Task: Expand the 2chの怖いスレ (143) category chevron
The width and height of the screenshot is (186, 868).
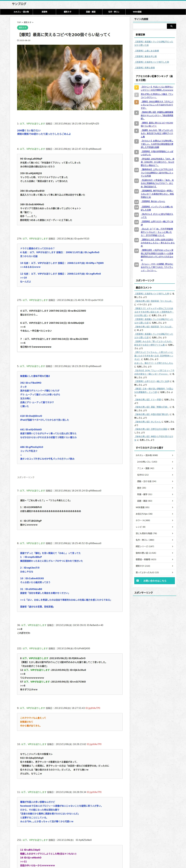Action: 173,462
